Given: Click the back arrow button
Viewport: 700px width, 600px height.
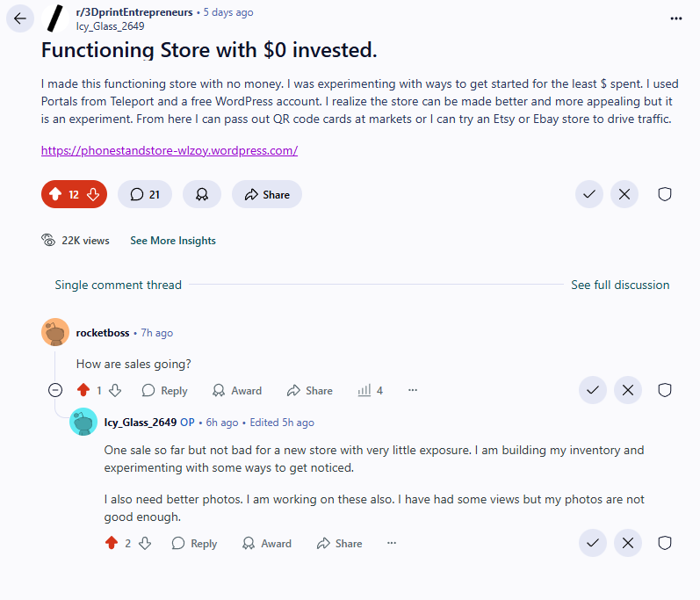Looking at the screenshot, I should click(20, 18).
